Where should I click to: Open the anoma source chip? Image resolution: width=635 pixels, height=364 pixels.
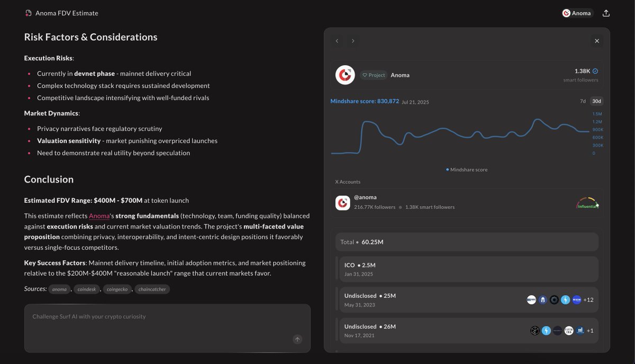[59, 289]
